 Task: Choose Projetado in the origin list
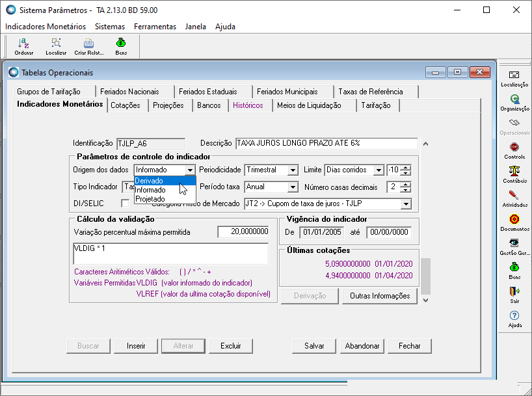[165, 199]
